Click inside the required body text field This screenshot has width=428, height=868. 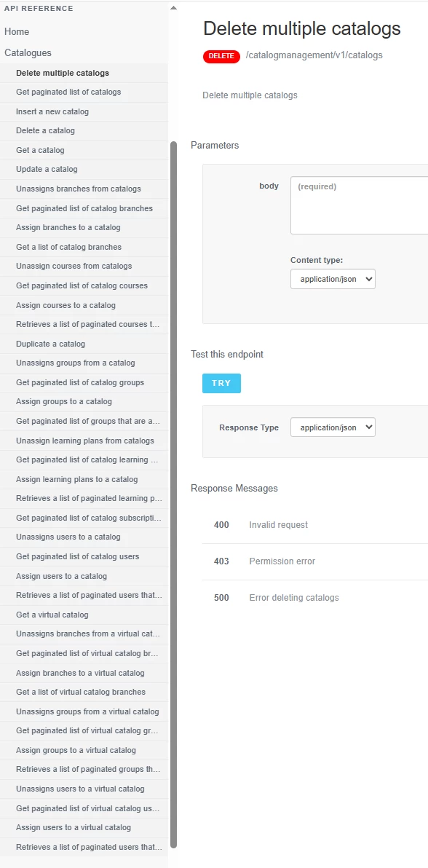tap(360, 205)
